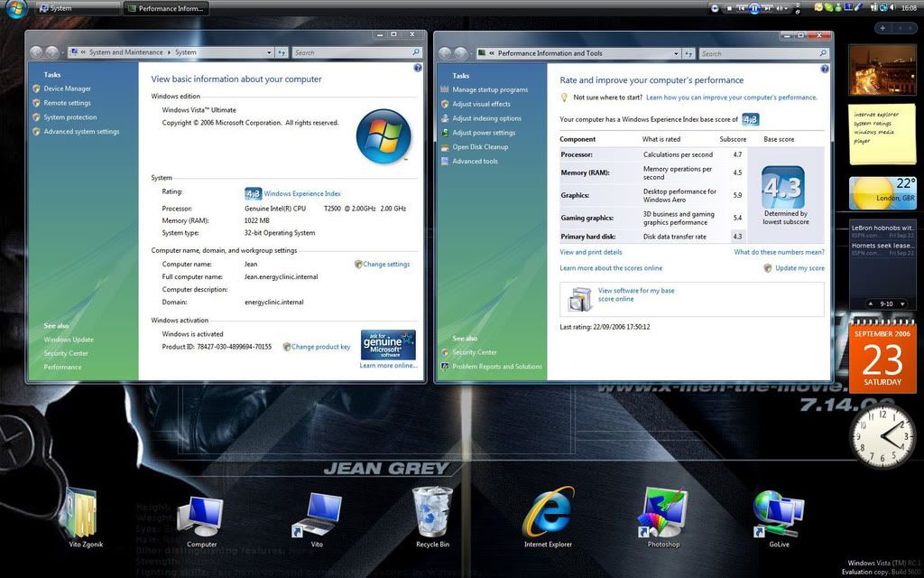Click the network icon in system tray
The height and width of the screenshot is (578, 924).
[x=884, y=8]
